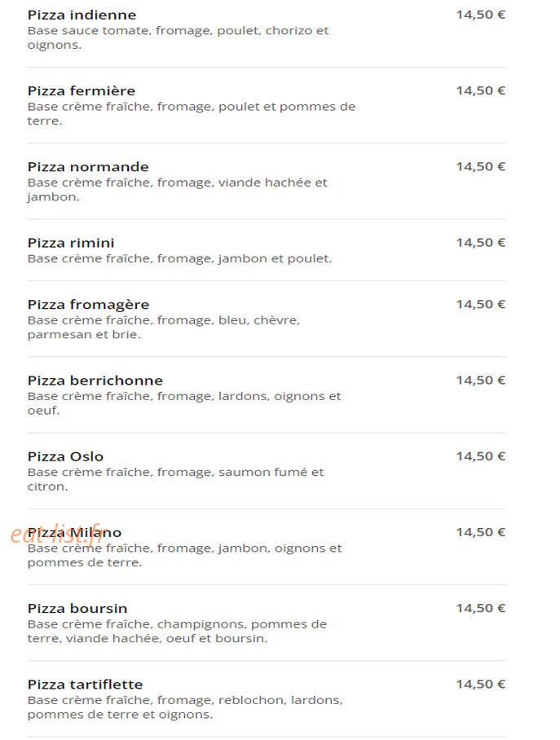Click the Pizza rimini ingredients text

click(179, 258)
